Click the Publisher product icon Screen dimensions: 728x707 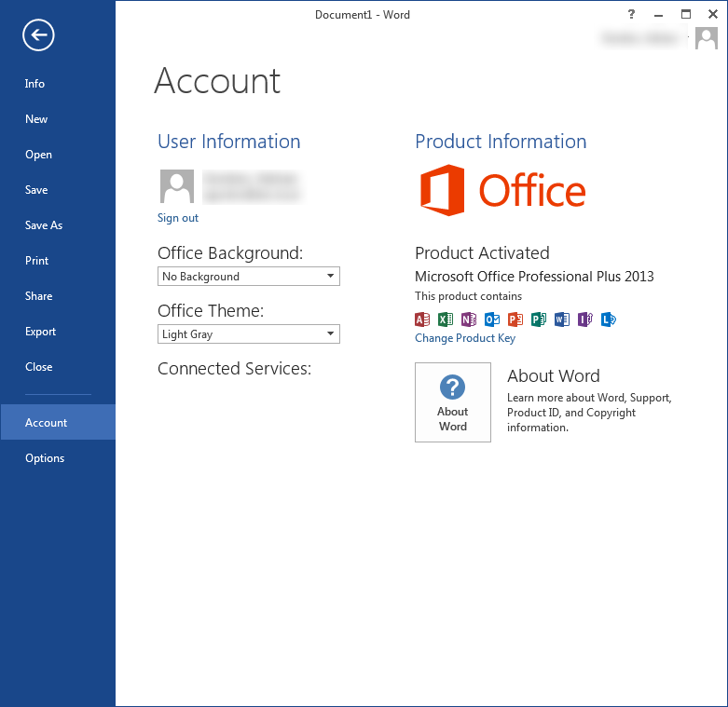[x=539, y=320]
